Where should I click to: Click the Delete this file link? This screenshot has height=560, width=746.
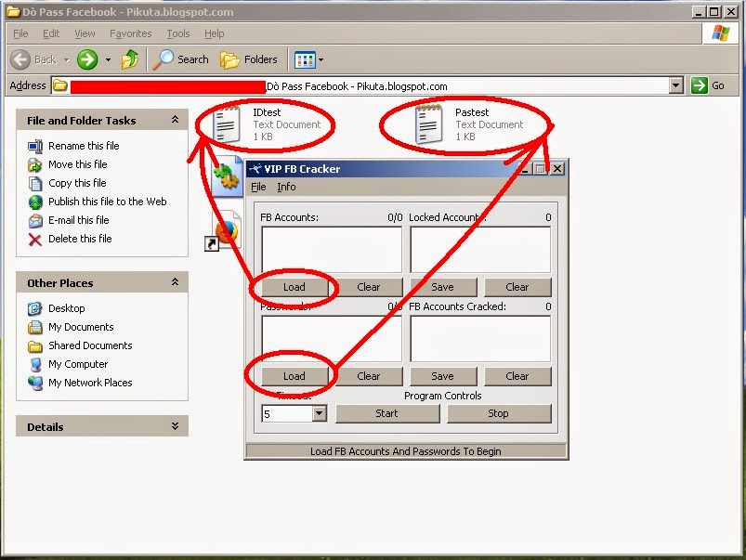click(x=80, y=239)
